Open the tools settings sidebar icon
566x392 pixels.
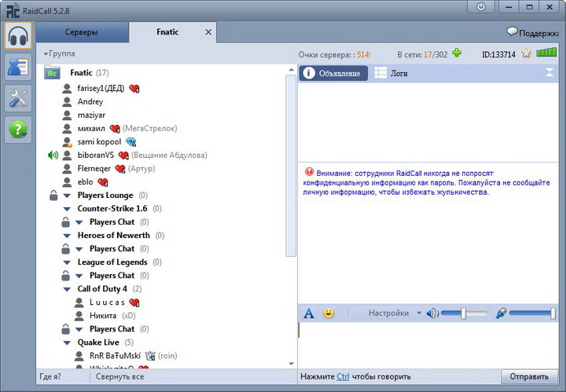coord(18,98)
